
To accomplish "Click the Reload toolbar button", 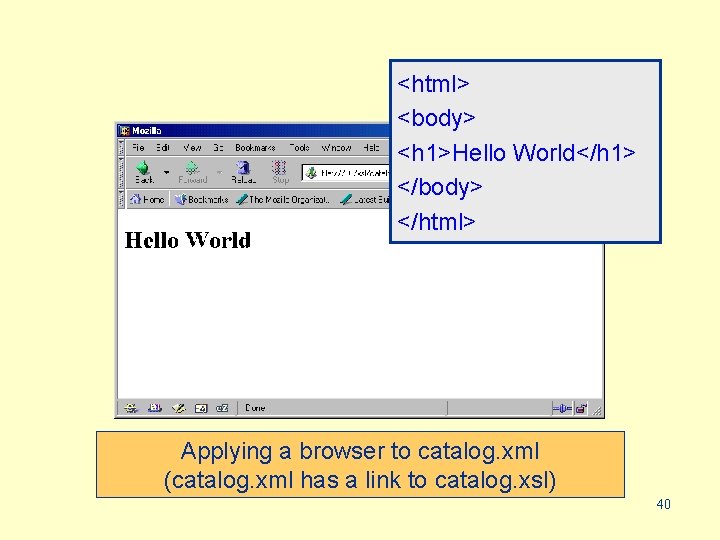I will (x=243, y=172).
